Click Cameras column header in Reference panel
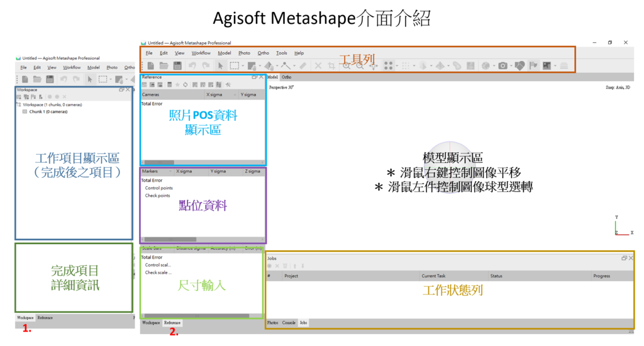This screenshot has width=644, height=346. pyautogui.click(x=173, y=94)
